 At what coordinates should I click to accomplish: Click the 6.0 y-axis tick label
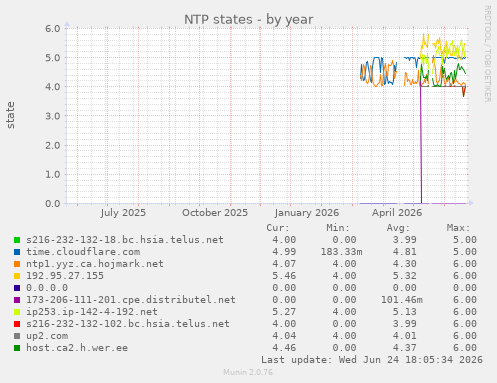coord(53,28)
